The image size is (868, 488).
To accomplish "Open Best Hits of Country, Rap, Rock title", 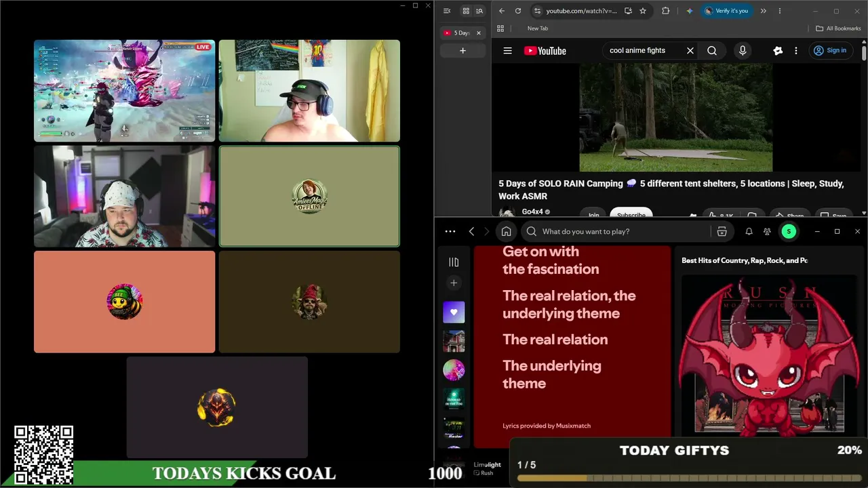I will tap(745, 260).
